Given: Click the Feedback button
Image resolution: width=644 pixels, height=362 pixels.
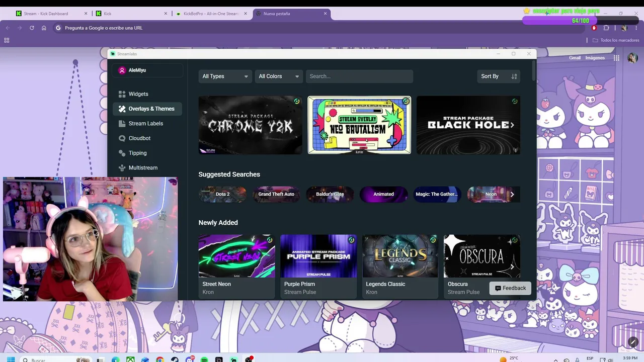Looking at the screenshot, I should 510,288.
